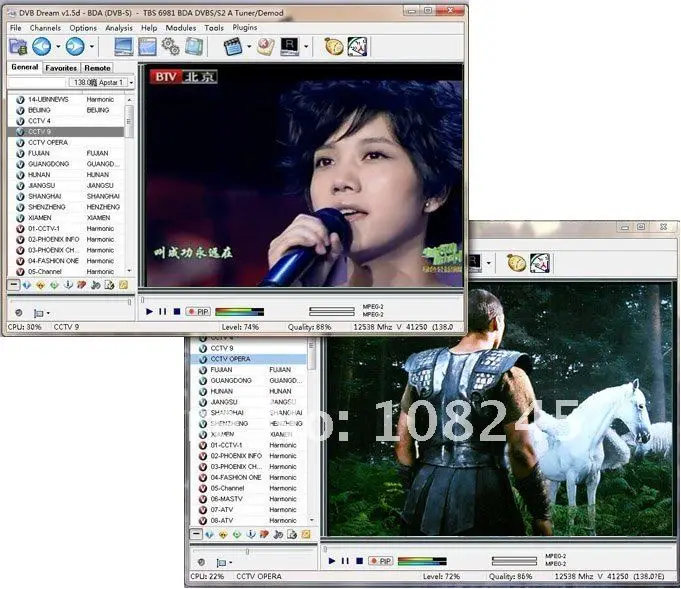Click the red X stop-recording icon

point(265,46)
